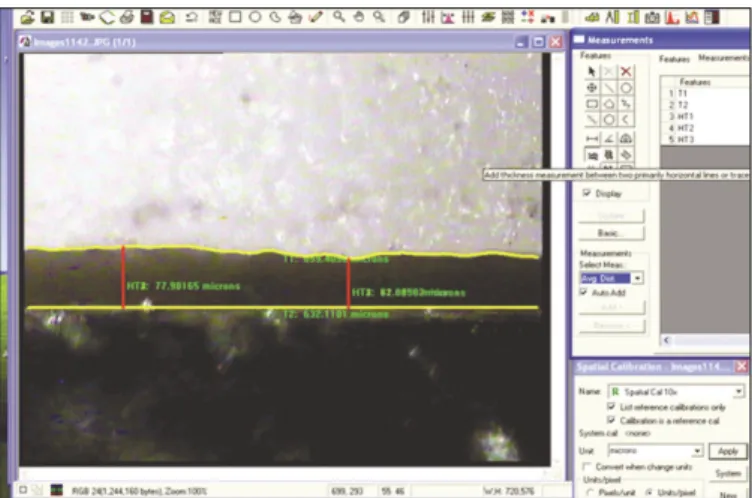Click the Save floppy disk icon

tap(47, 18)
